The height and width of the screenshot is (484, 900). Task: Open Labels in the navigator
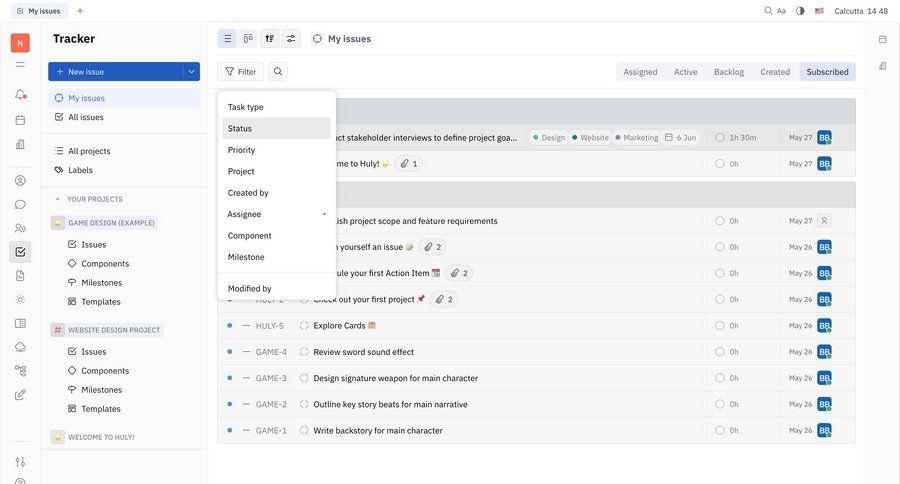(124, 170)
